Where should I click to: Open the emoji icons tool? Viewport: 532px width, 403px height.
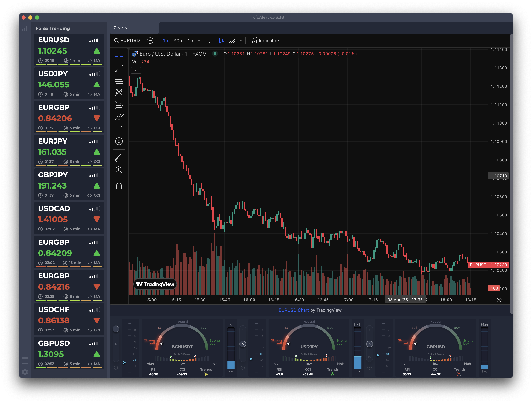119,141
